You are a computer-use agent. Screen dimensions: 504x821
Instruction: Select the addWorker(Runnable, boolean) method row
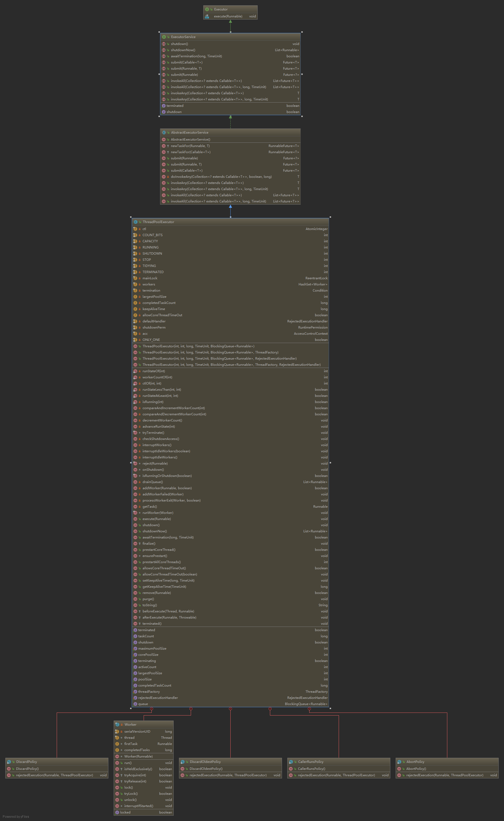pos(230,488)
